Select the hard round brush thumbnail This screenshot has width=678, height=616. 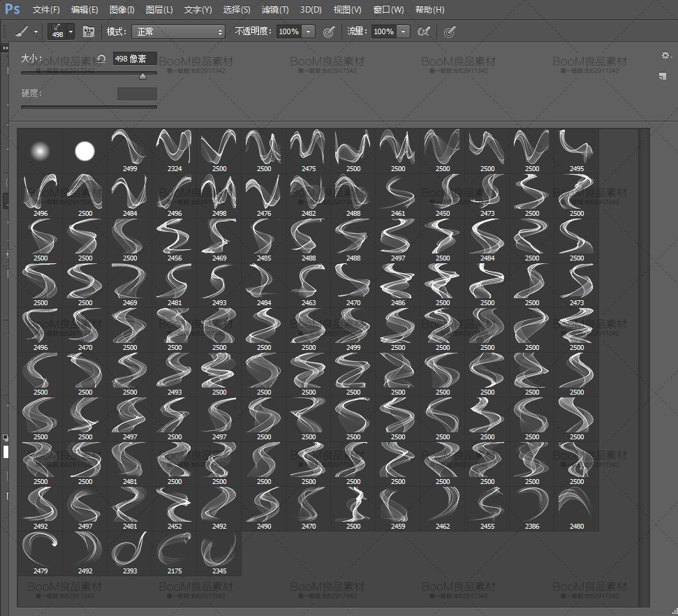84,150
